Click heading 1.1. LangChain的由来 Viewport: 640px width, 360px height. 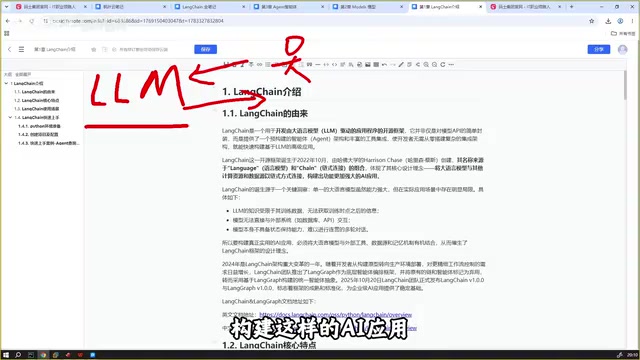point(265,114)
